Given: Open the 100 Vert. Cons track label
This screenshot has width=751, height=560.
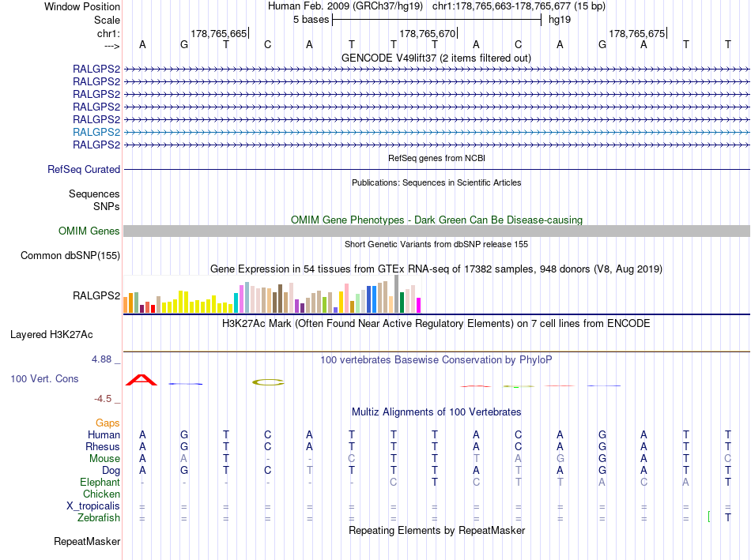Looking at the screenshot, I should [x=44, y=378].
